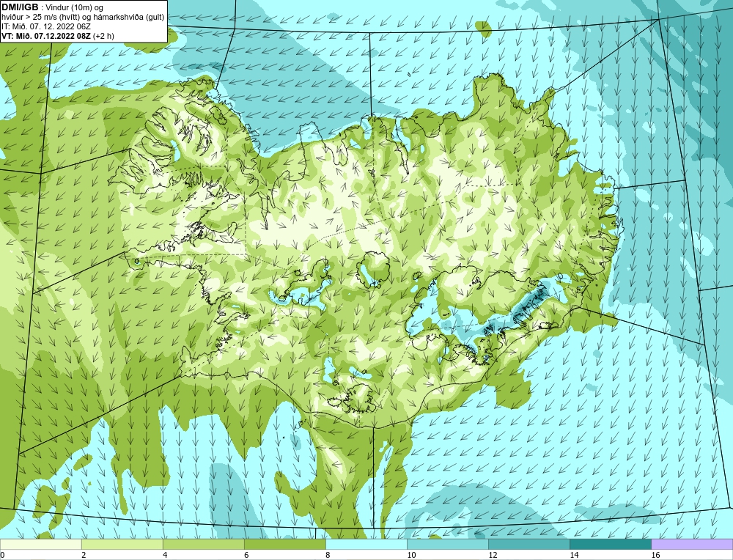Click the purple above-16 m/s legend swatch
The image size is (733, 560).
pos(692,544)
